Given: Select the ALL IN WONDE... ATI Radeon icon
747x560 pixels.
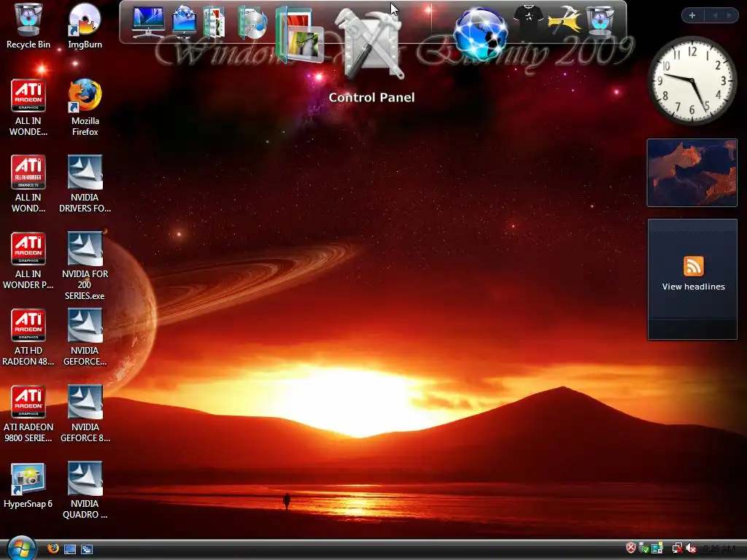Looking at the screenshot, I should (x=28, y=108).
